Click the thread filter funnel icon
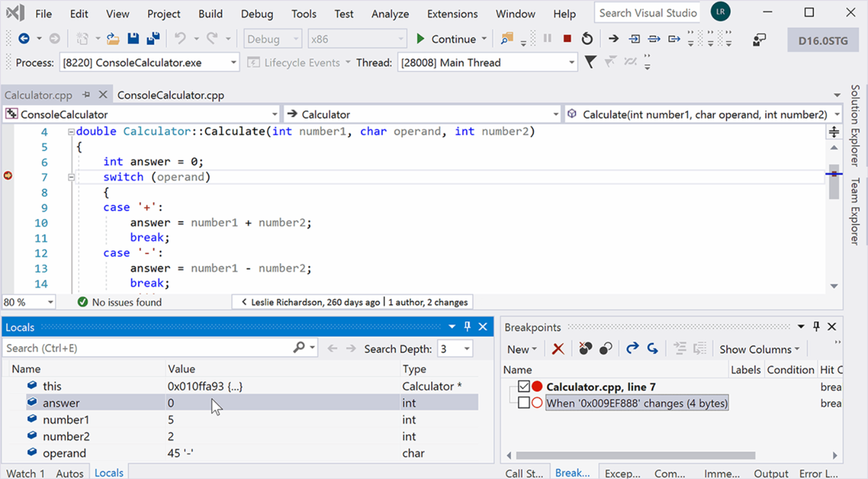Image resolution: width=868 pixels, height=479 pixels. 589,62
